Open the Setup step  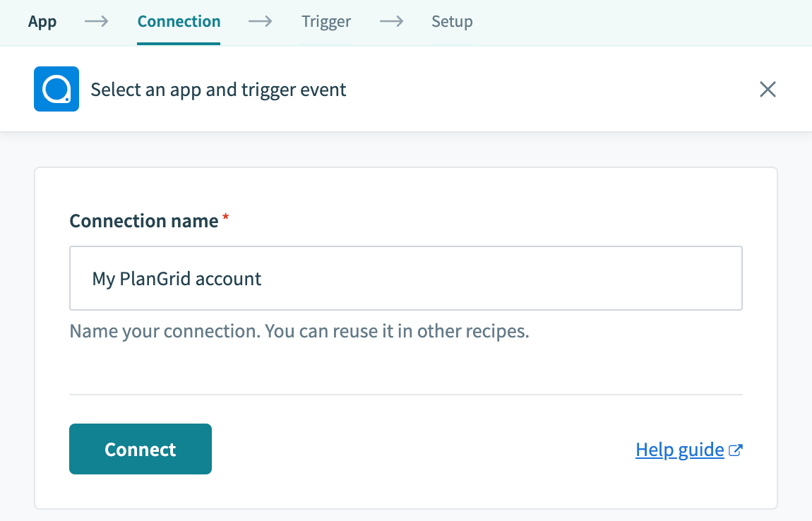452,21
